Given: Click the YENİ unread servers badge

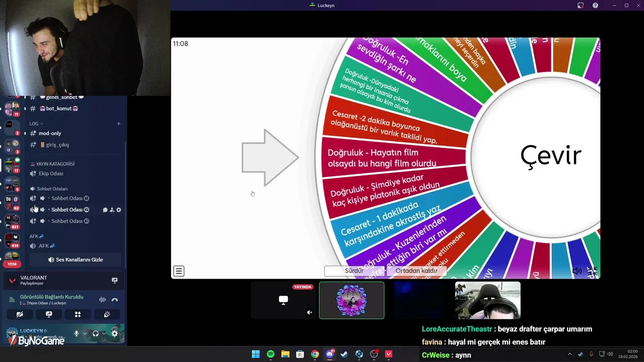Looking at the screenshot, I should tap(12, 264).
